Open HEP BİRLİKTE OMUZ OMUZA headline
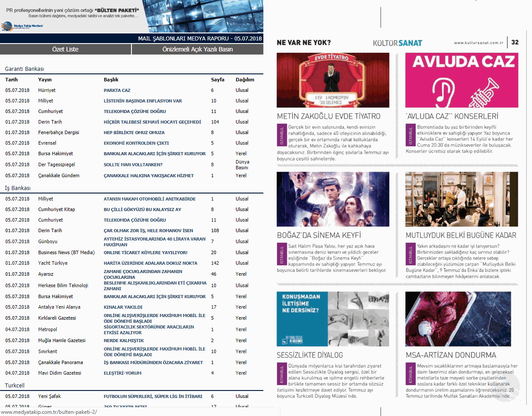The width and height of the screenshot is (532, 416). (134, 132)
